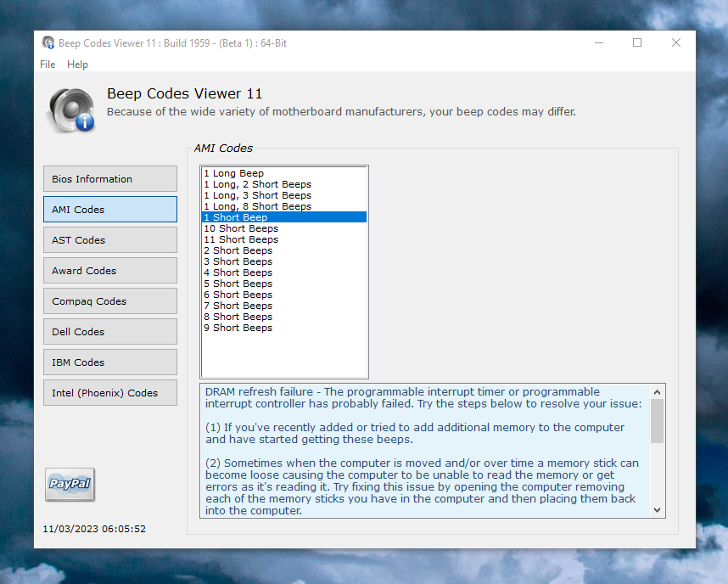Click the description scrollbar thumb

point(657,421)
